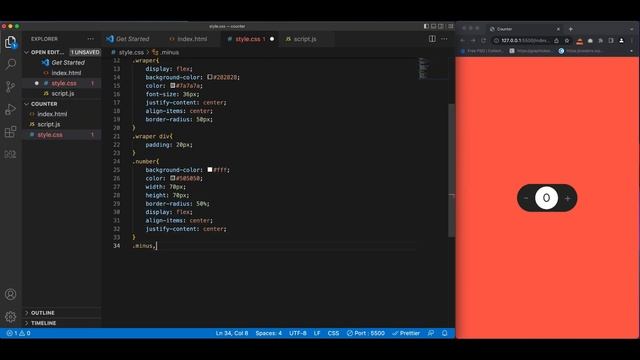Select the style.css editor tab
This screenshot has height=360, width=640.
coord(250,39)
